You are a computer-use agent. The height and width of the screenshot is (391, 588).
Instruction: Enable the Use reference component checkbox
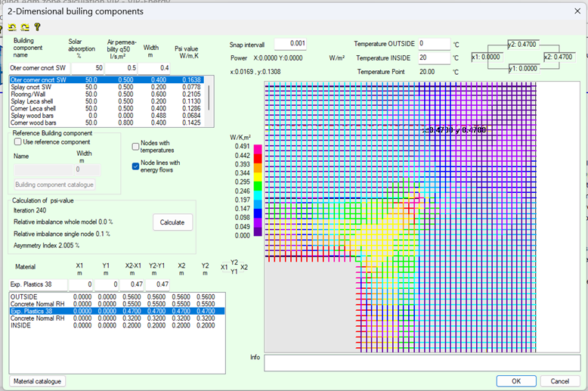(x=18, y=141)
